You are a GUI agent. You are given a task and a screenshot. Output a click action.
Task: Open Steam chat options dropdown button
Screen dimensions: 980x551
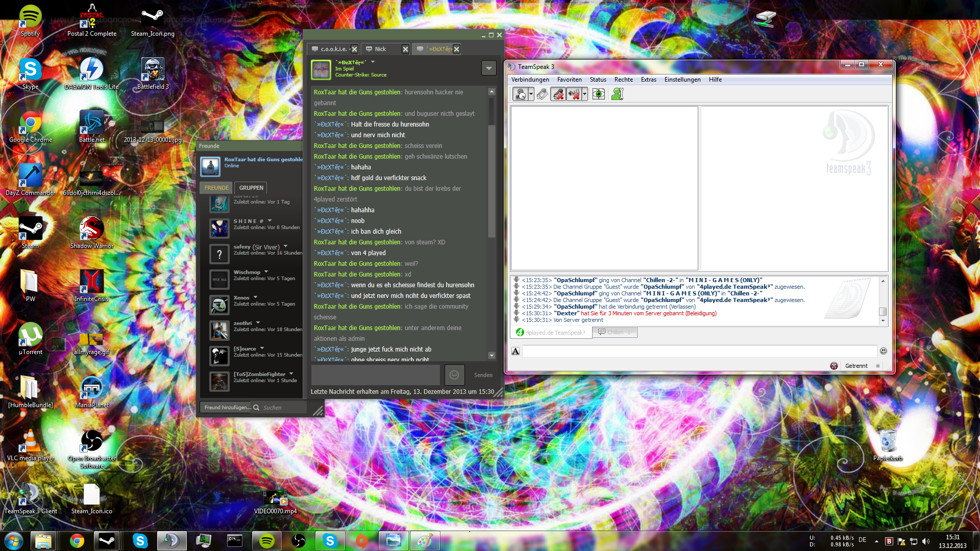[488, 68]
